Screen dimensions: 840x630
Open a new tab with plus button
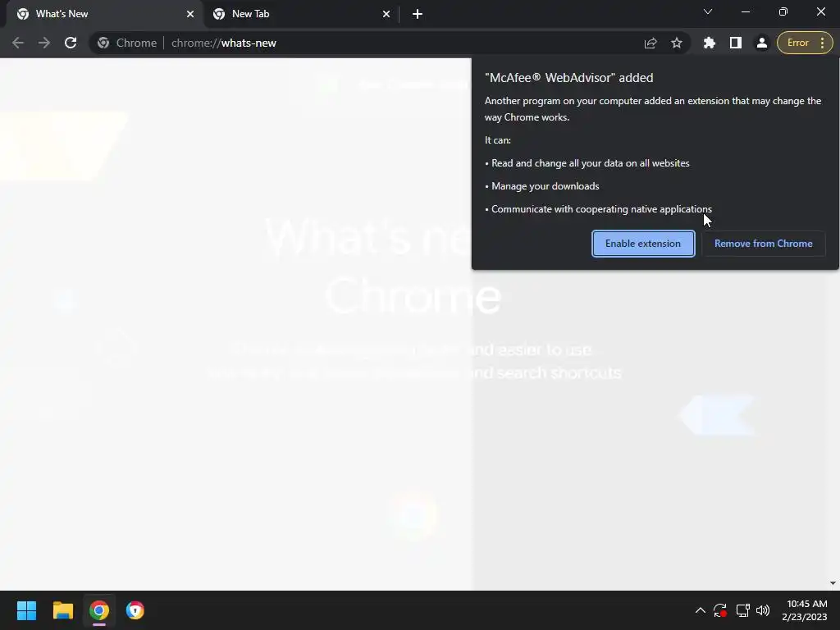point(418,14)
